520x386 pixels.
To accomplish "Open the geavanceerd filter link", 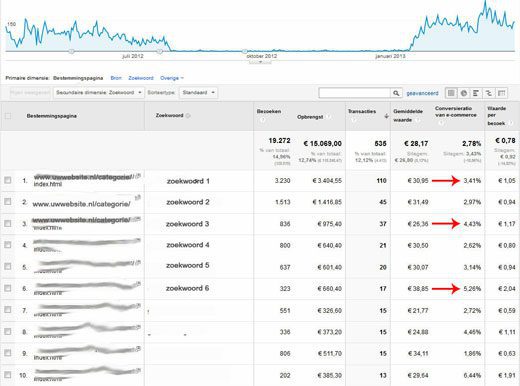I will click(x=422, y=93).
